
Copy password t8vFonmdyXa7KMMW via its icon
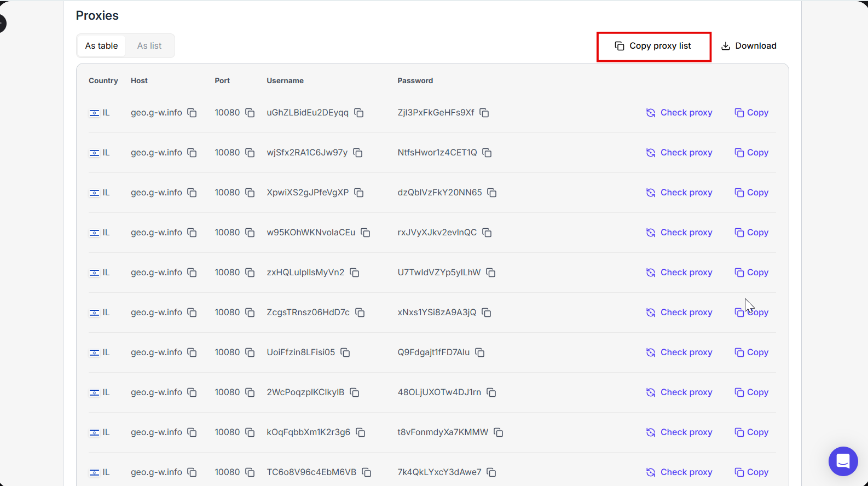click(x=499, y=432)
